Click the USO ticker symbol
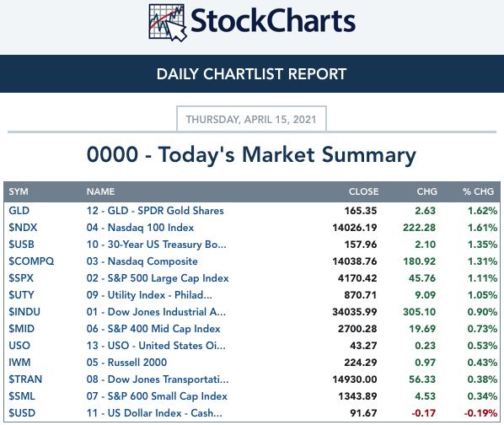 (x=19, y=346)
